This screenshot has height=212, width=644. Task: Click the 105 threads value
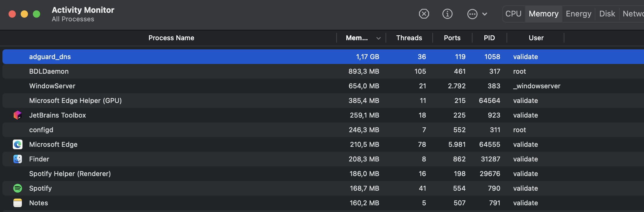tap(420, 71)
